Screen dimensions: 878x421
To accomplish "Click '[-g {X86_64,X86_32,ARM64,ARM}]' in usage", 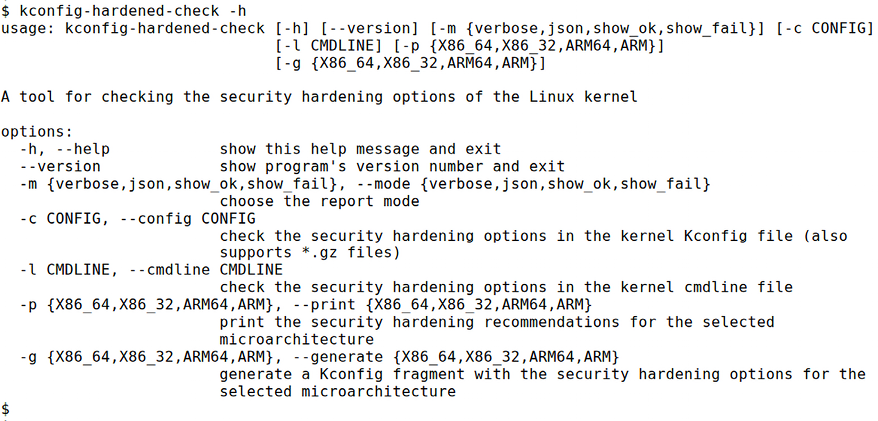I will (x=410, y=63).
